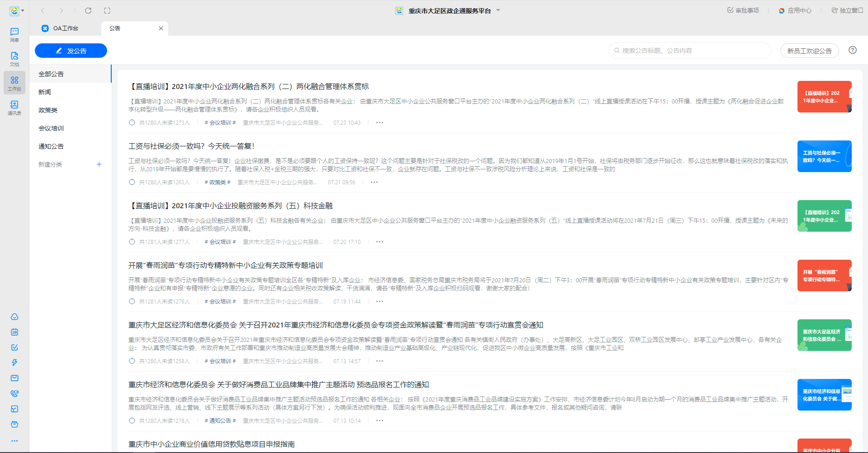
Task: Open the calendar icon in sidebar
Action: point(14,332)
